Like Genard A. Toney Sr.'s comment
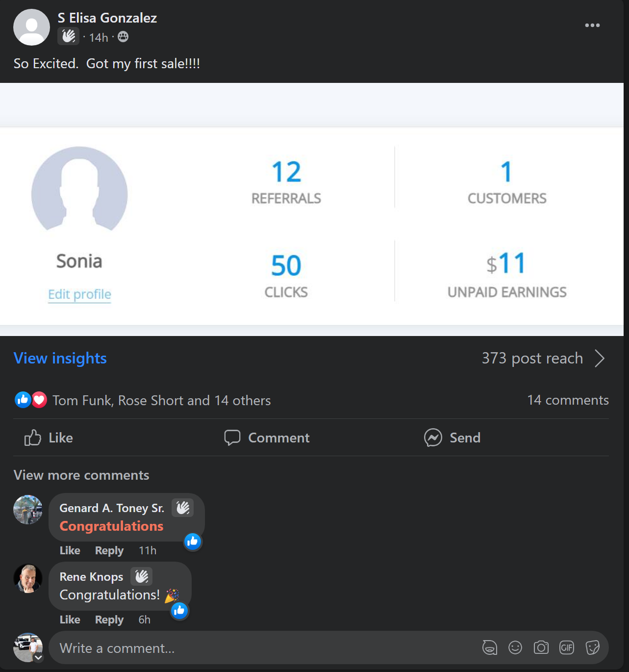 (x=70, y=550)
